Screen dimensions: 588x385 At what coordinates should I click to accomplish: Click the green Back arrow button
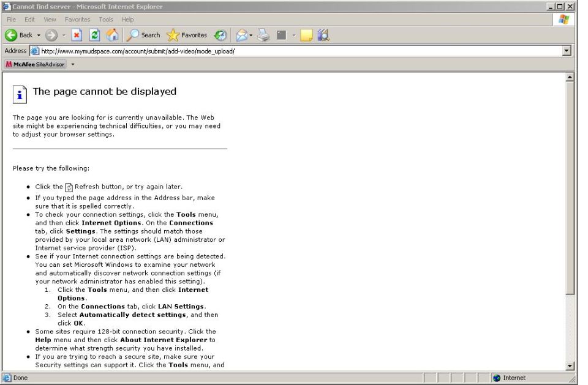click(x=11, y=36)
